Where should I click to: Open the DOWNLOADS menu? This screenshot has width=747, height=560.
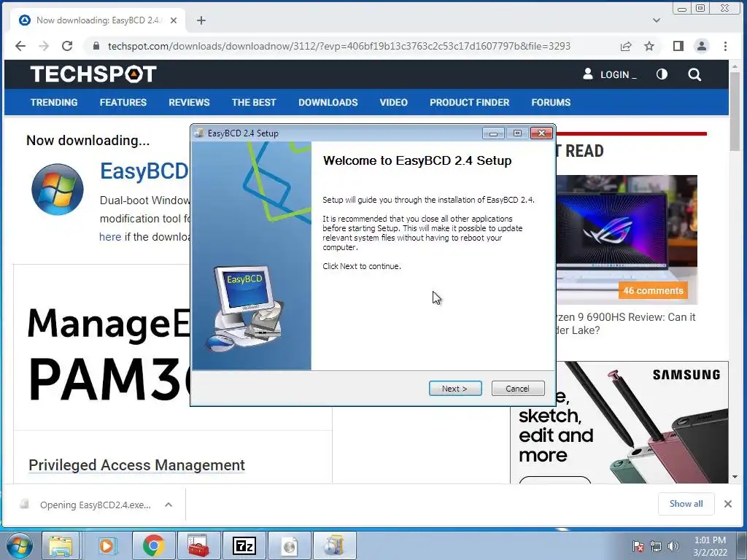(x=328, y=102)
